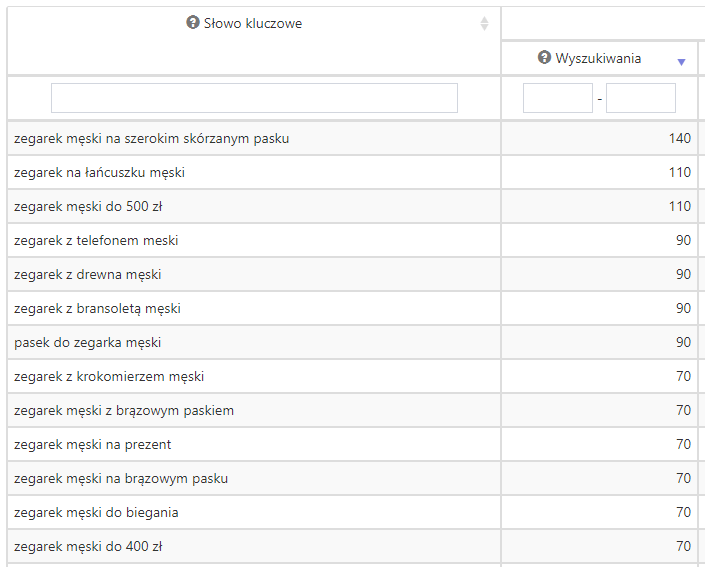
Task: Select row zegarek na łańcuszku męski
Action: (x=100, y=173)
